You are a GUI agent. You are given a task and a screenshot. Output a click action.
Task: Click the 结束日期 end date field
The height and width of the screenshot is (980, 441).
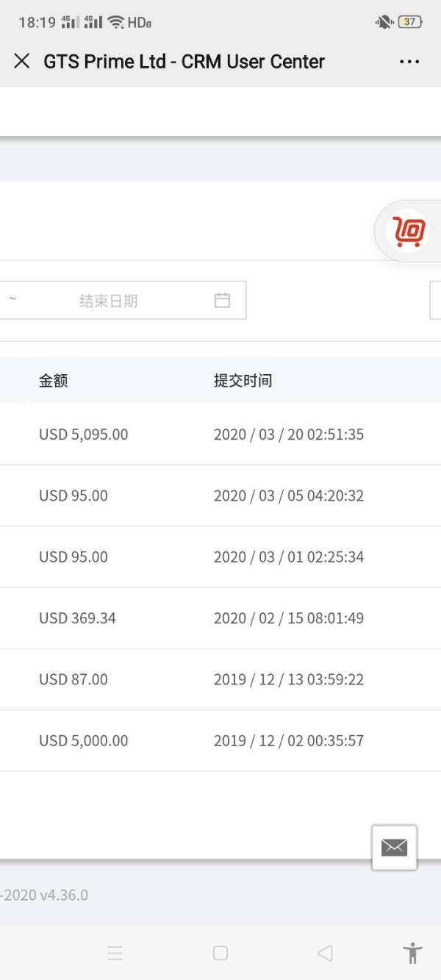pos(109,301)
